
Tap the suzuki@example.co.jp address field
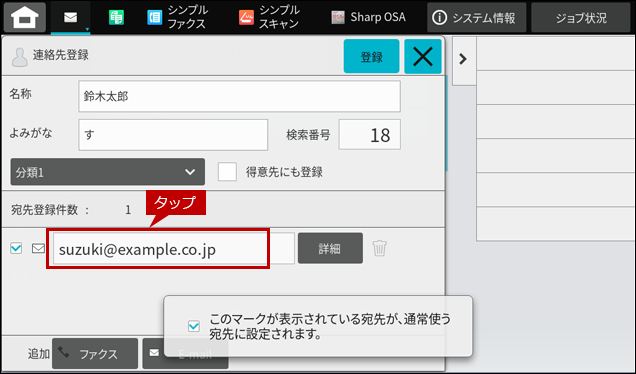click(x=174, y=249)
